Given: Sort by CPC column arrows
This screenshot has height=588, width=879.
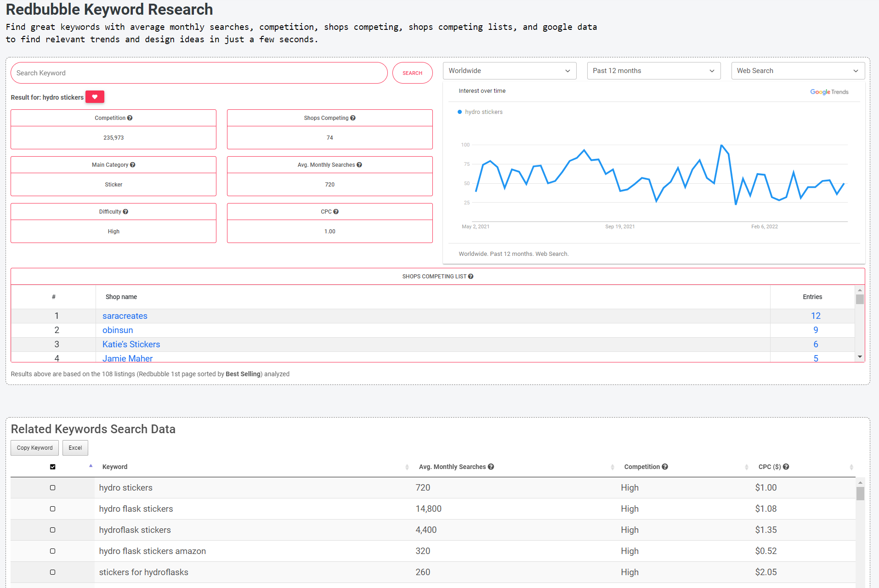Looking at the screenshot, I should pyautogui.click(x=851, y=467).
